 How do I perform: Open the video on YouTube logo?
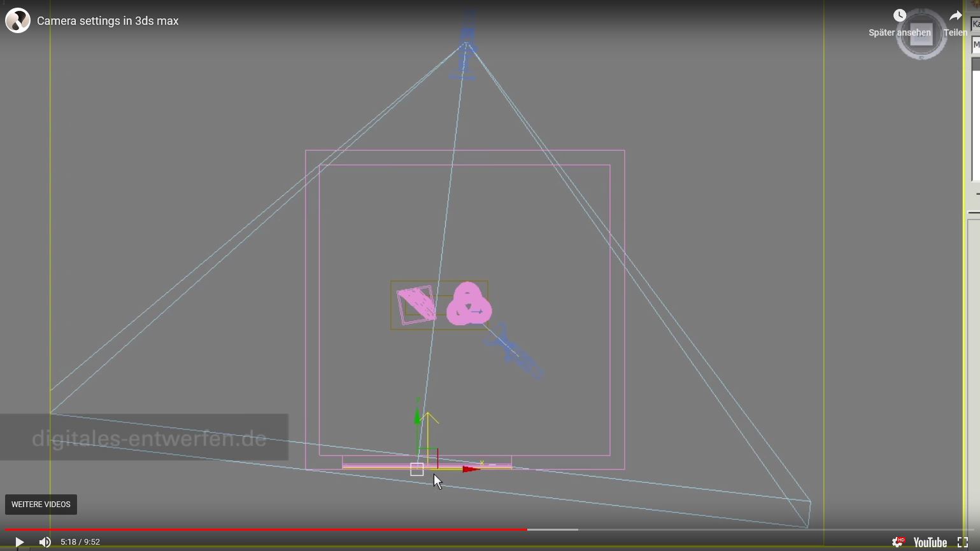tap(930, 542)
